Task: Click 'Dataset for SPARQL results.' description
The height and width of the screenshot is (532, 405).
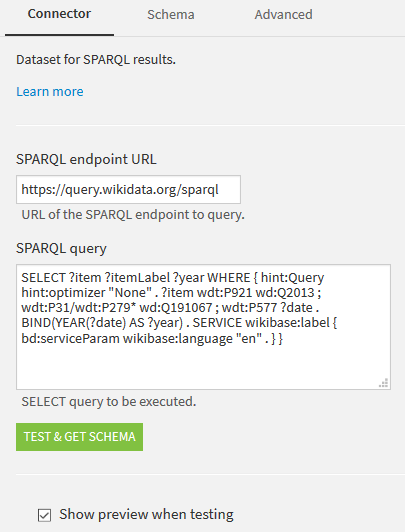Action: [x=96, y=60]
